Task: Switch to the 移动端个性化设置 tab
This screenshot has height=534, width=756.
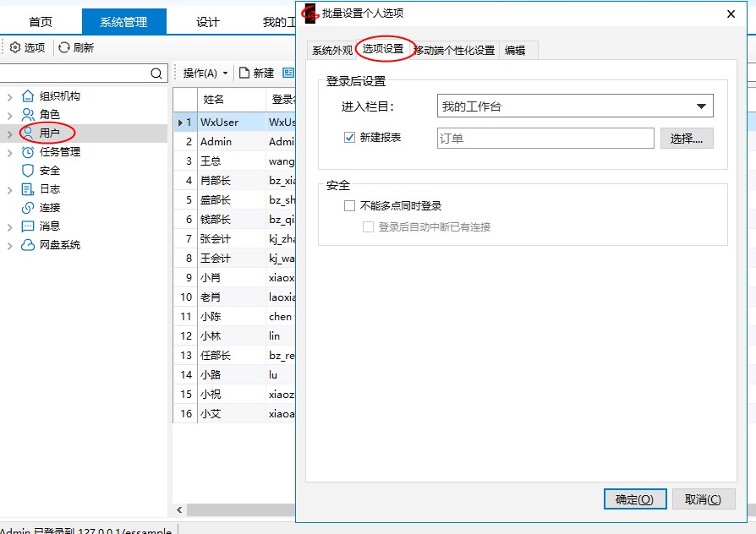Action: 455,51
